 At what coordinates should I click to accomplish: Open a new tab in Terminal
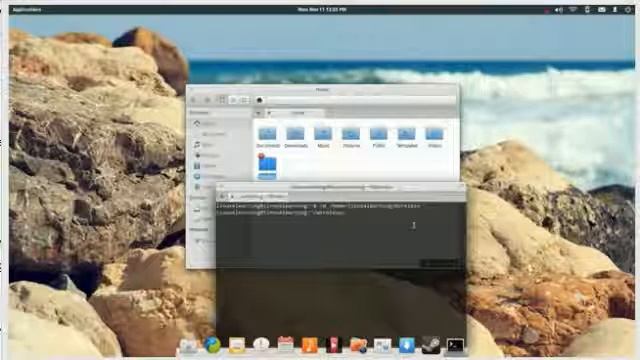coord(222,196)
